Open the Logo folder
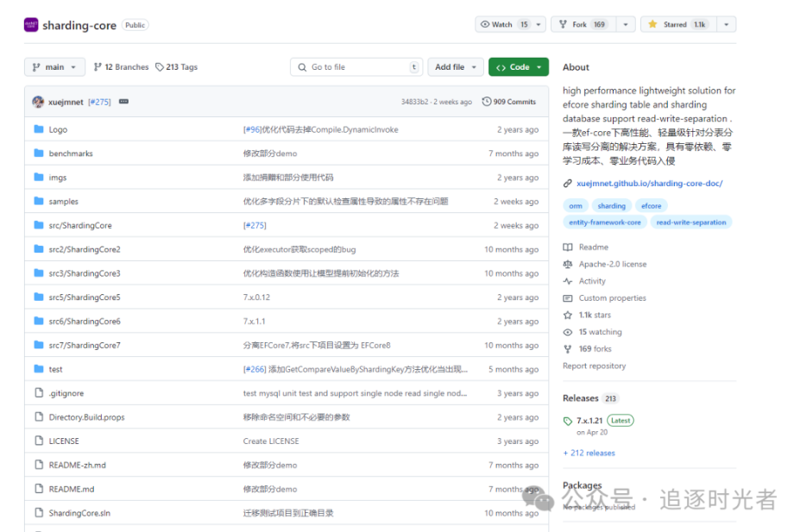 58,129
